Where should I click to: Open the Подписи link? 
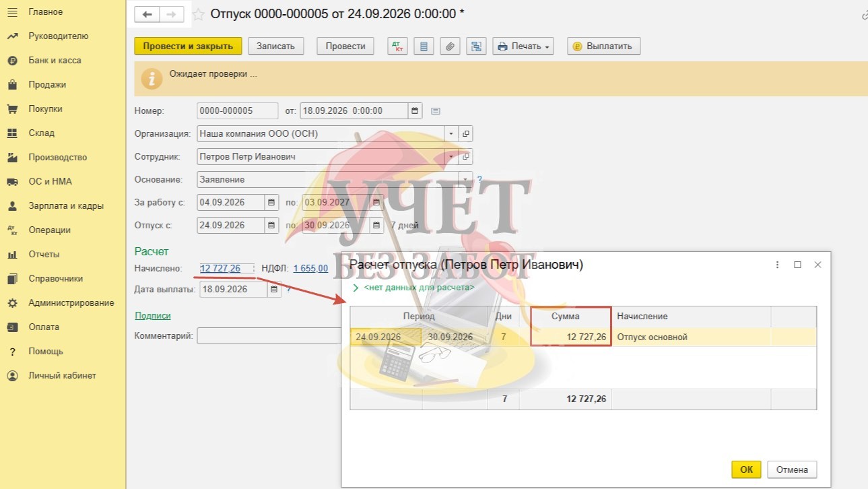tap(153, 315)
